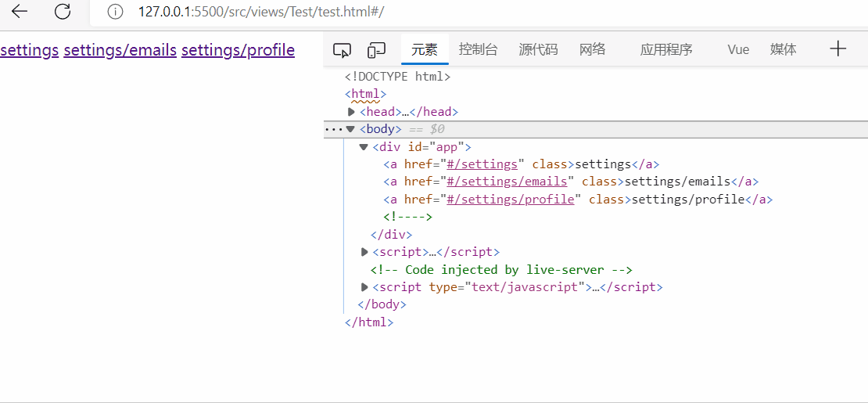Open the ellipsis menu beside body node

click(334, 129)
